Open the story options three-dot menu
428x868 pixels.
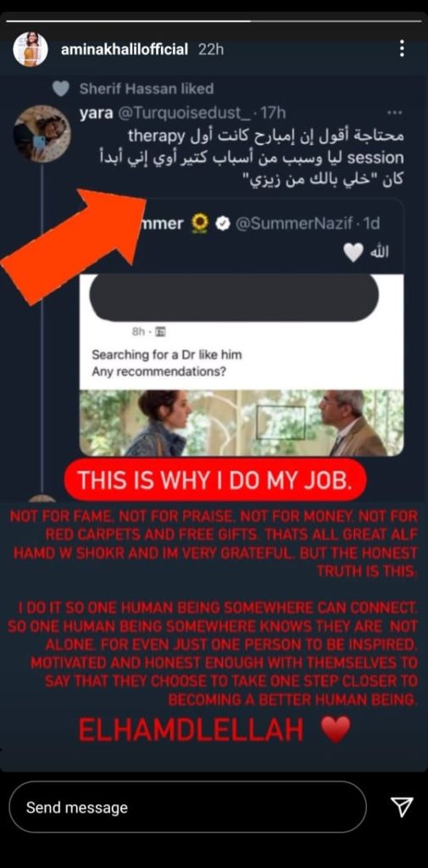coord(402,48)
